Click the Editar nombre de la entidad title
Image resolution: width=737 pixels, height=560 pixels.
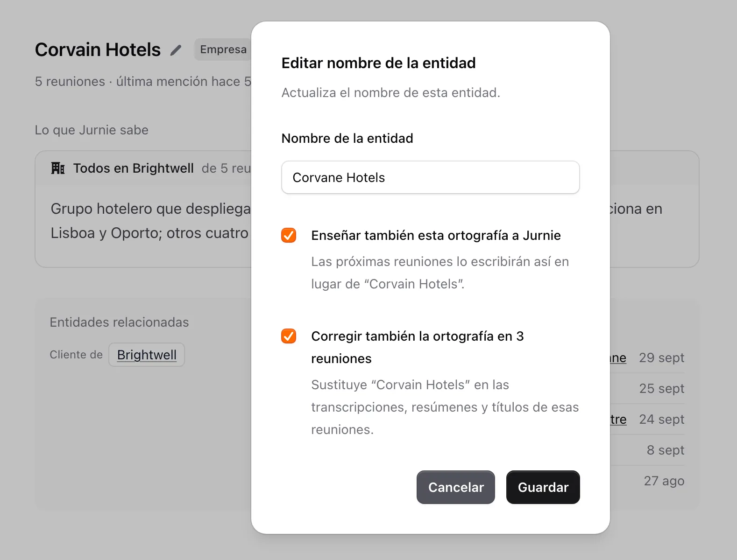click(378, 63)
